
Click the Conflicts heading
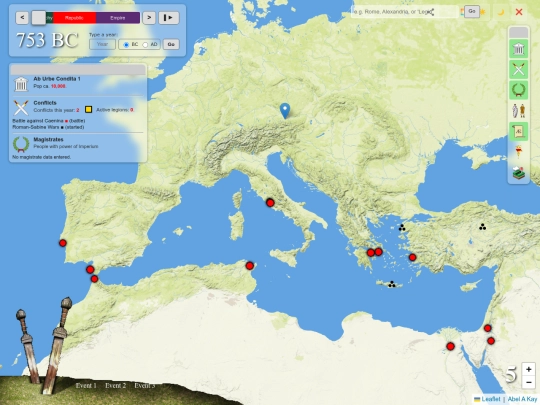45,103
